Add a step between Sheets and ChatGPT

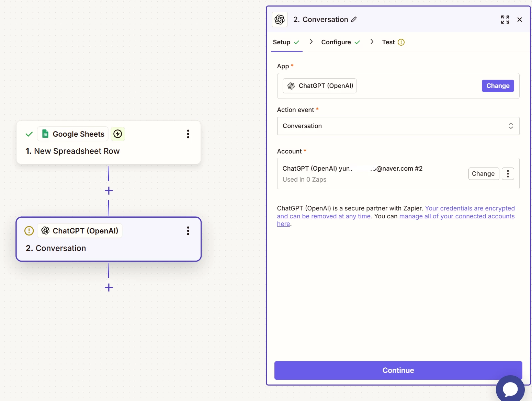(109, 191)
